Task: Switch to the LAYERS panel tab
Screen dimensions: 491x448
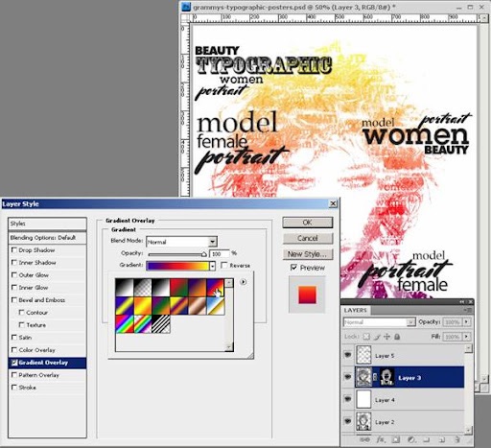Action: pyautogui.click(x=355, y=310)
